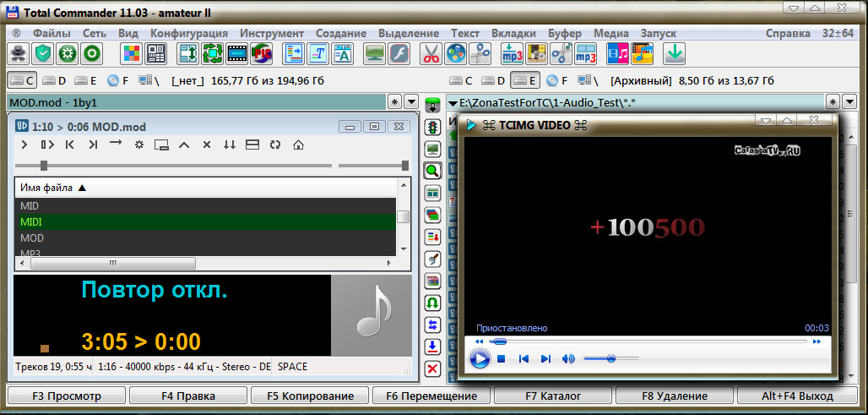
Task: Toggle the 1by1 split panel view icon
Action: [x=252, y=145]
